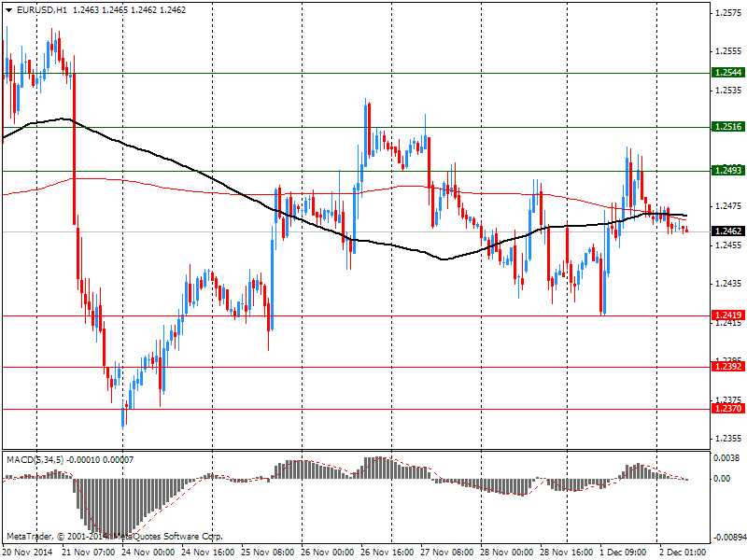Click the 1.2575 price scale value
Image resolution: width=747 pixels, height=560 pixels.
tap(728, 13)
